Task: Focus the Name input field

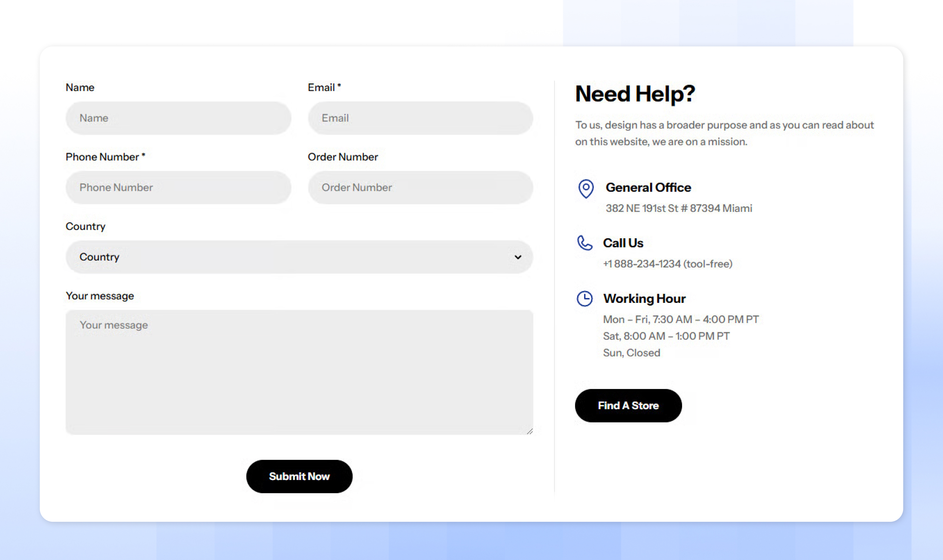Action: 179,118
